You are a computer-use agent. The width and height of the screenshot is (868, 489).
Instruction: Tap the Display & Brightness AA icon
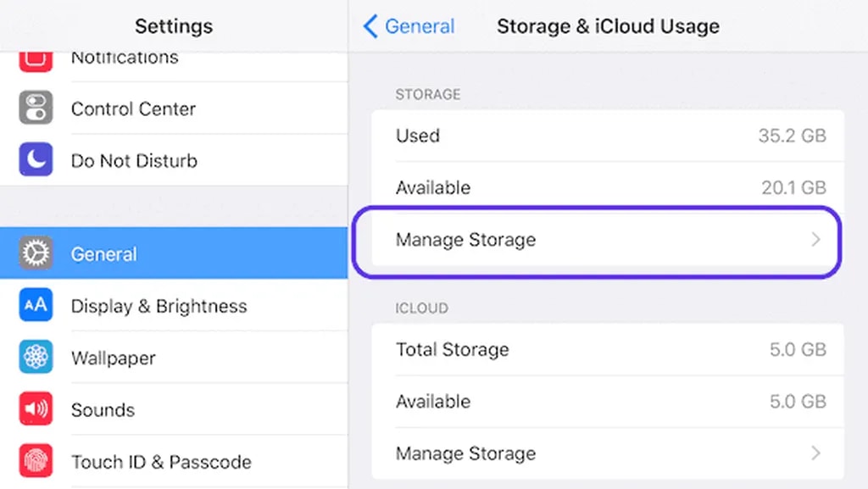pos(36,306)
